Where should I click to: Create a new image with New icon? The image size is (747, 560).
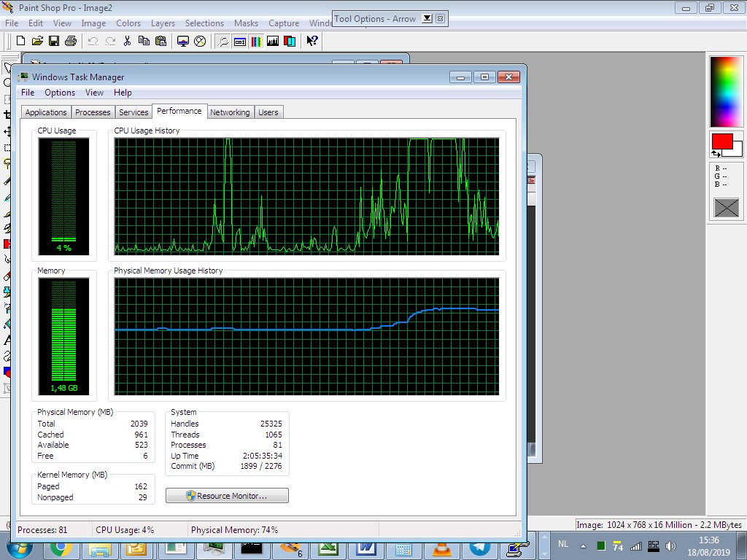point(20,41)
